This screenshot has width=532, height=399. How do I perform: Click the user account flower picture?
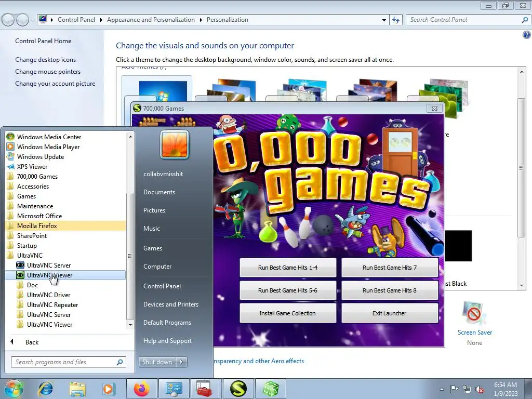[175, 144]
